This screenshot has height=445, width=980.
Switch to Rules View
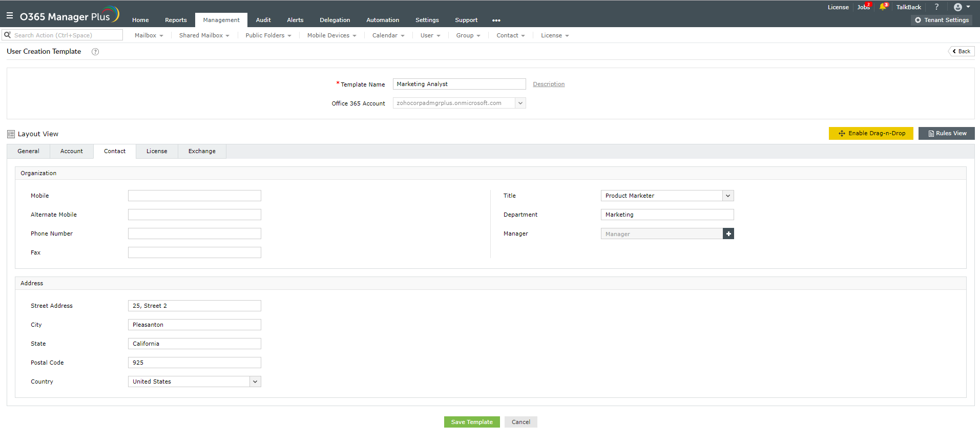coord(946,134)
